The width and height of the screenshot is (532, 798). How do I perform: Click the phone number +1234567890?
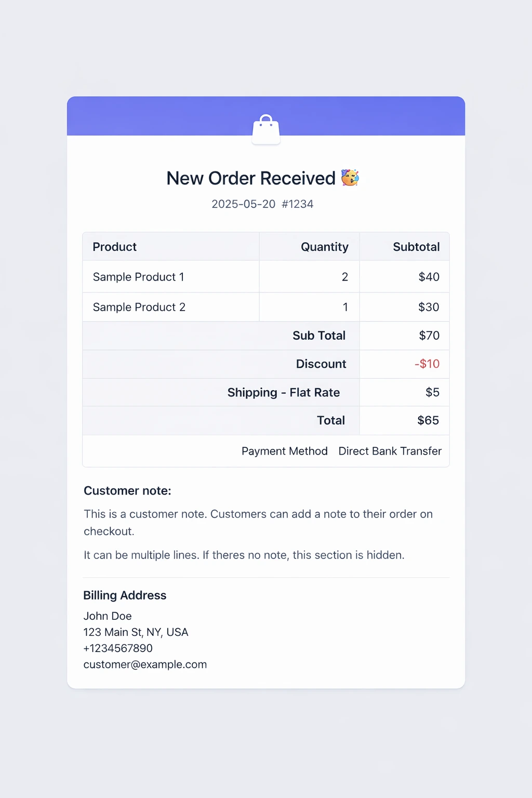click(x=118, y=648)
